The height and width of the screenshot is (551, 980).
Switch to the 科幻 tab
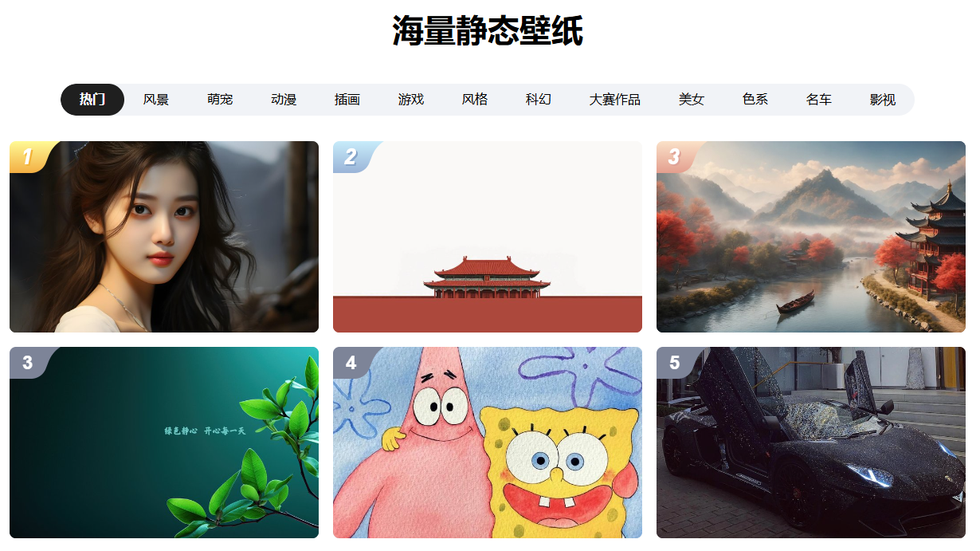pos(539,100)
